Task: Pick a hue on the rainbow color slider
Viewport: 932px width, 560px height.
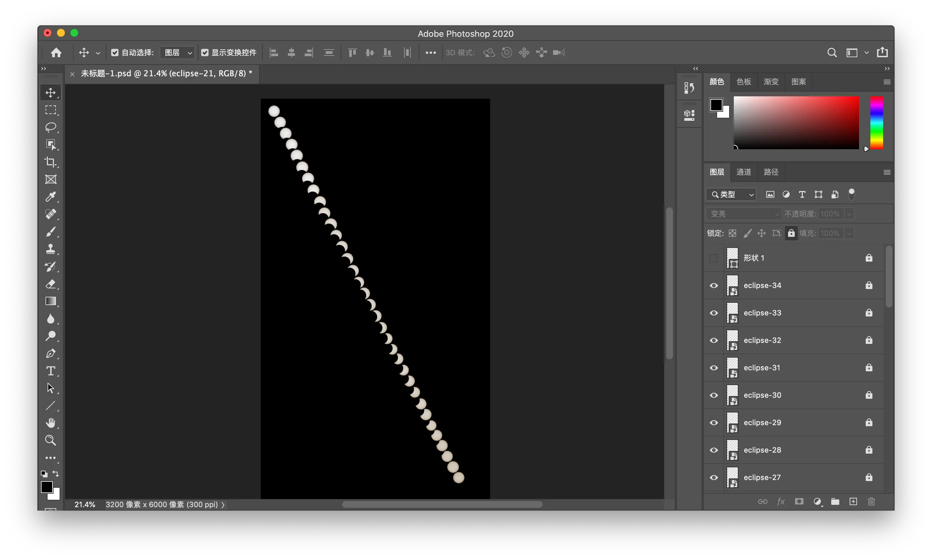Action: point(877,123)
